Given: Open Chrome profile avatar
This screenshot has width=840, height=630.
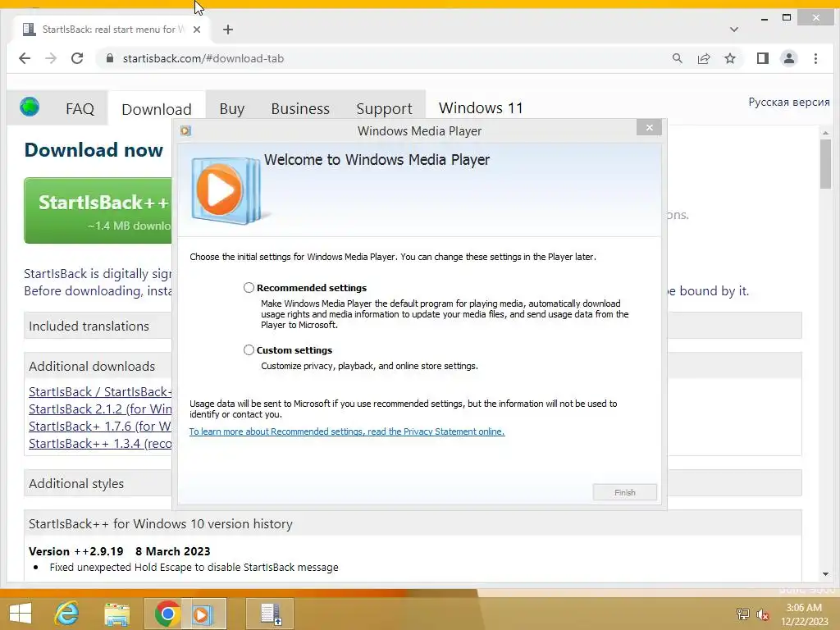Looking at the screenshot, I should tap(789, 58).
